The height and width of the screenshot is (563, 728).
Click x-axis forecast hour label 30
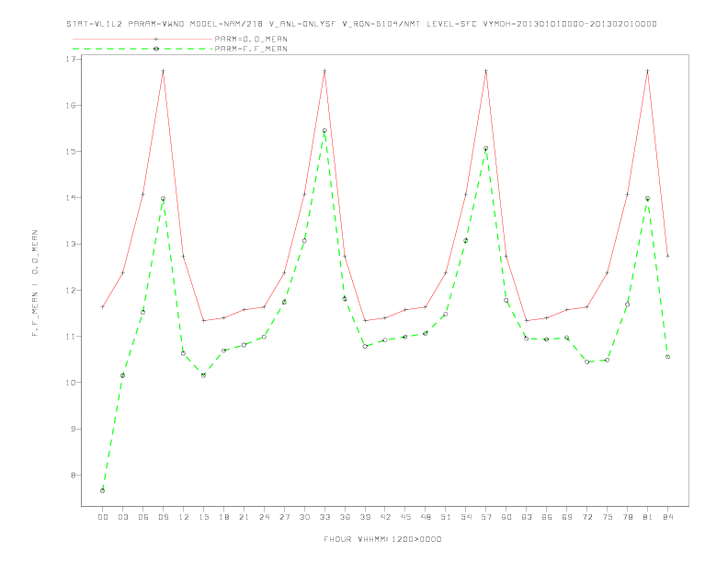[x=304, y=517]
